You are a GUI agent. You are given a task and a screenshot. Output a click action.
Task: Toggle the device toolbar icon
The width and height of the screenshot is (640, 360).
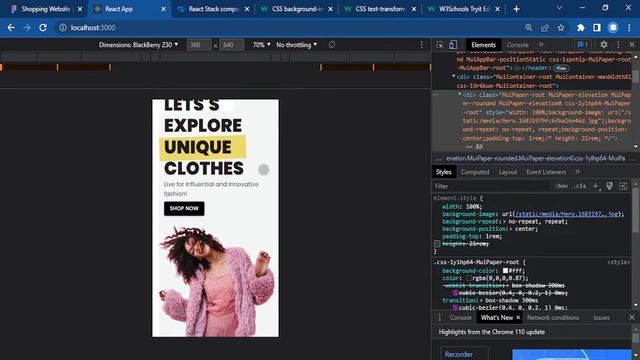(x=453, y=45)
